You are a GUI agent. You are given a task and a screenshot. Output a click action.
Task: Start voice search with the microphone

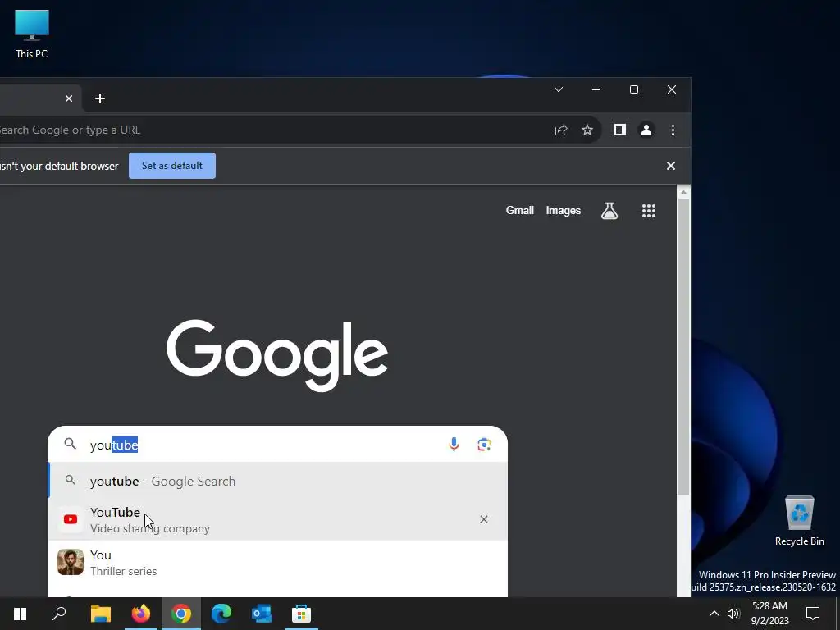click(454, 444)
